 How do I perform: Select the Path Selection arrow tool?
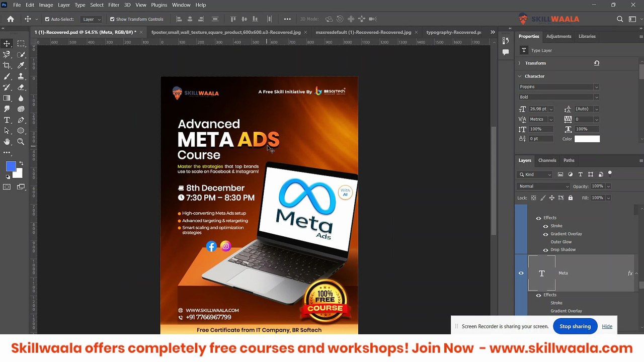pos(7,131)
